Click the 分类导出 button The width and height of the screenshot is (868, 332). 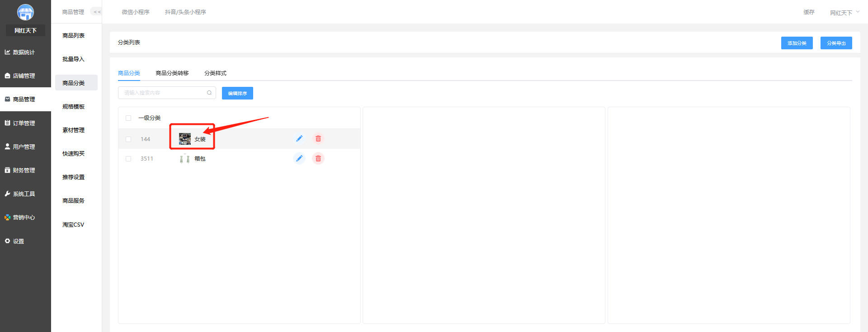tap(836, 43)
